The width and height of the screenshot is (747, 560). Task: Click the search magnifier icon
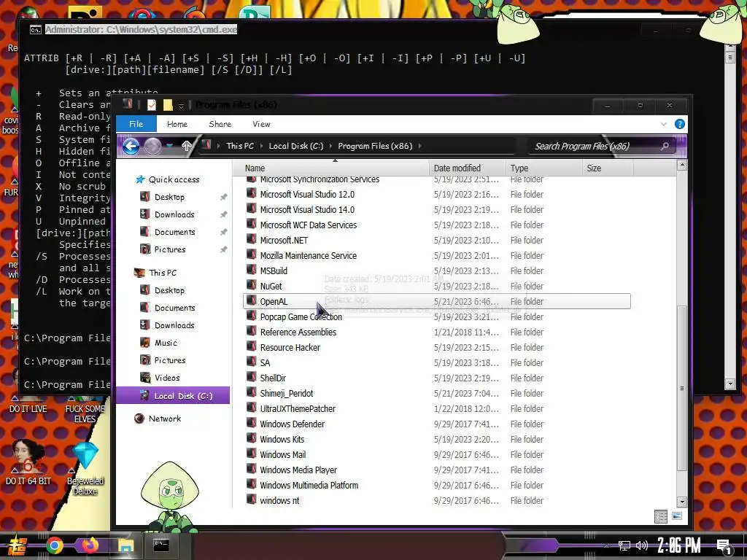pyautogui.click(x=665, y=146)
